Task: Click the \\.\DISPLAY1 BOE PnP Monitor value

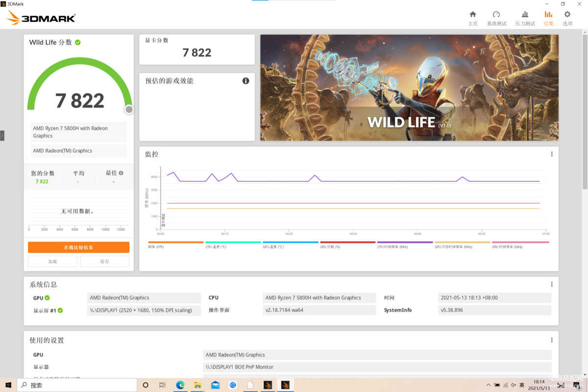Action: 377,367
